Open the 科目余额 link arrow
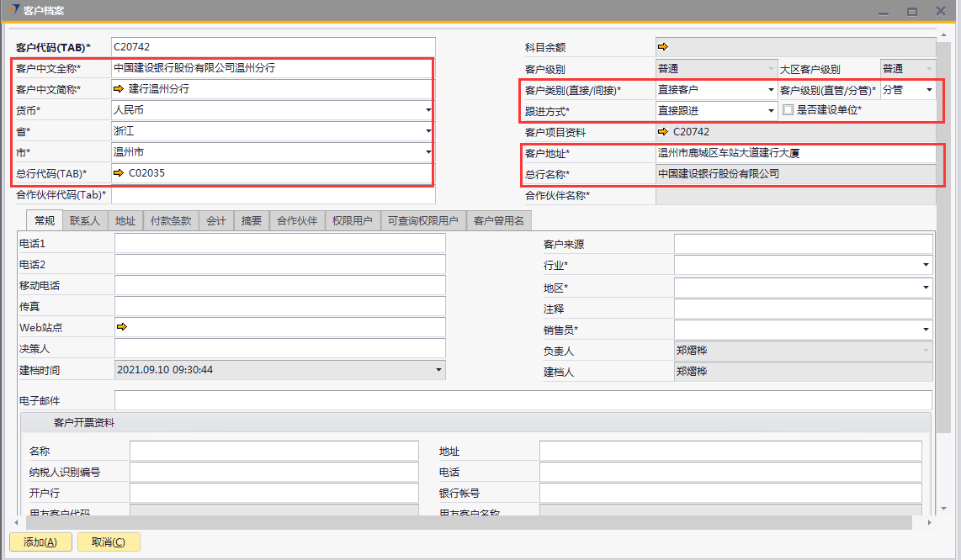 663,47
